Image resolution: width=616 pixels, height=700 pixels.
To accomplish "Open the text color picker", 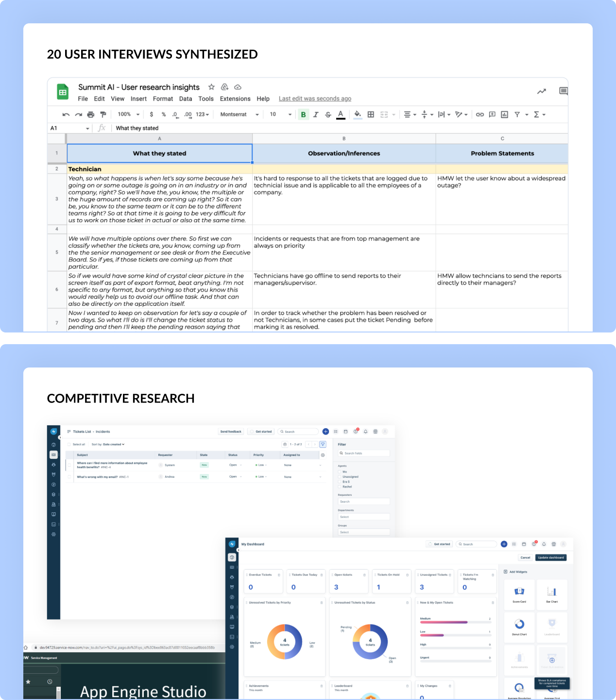I will [341, 115].
